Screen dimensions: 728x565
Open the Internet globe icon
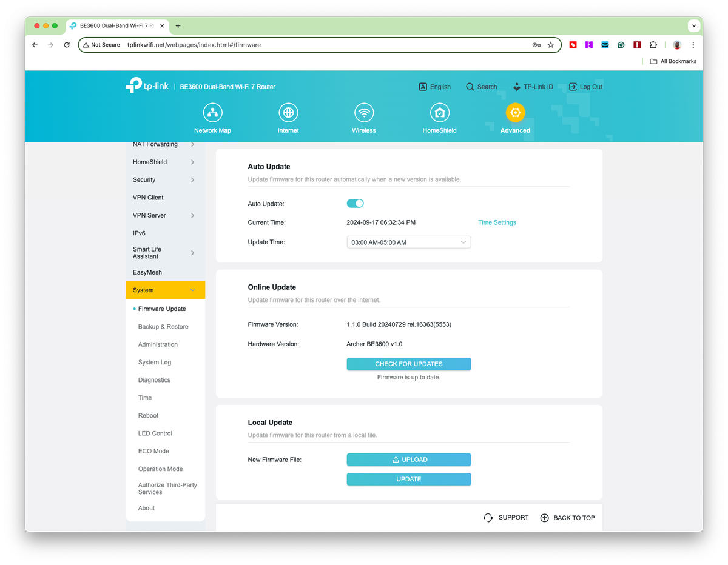pos(288,112)
